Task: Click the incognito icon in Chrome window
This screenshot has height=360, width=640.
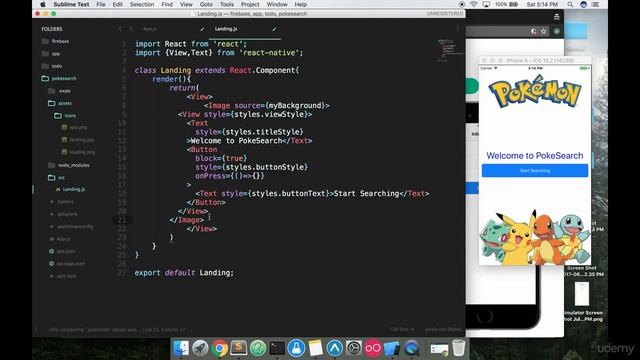Action: click(x=556, y=17)
